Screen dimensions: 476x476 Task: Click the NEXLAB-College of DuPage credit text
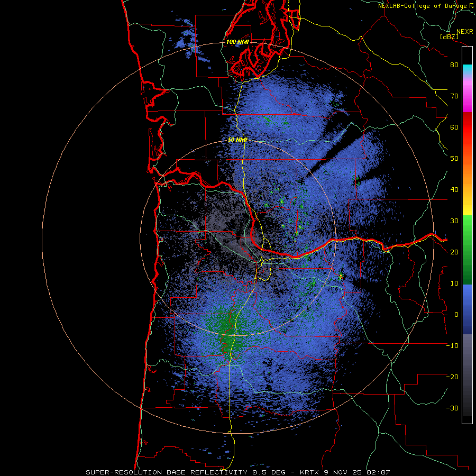tap(426, 6)
